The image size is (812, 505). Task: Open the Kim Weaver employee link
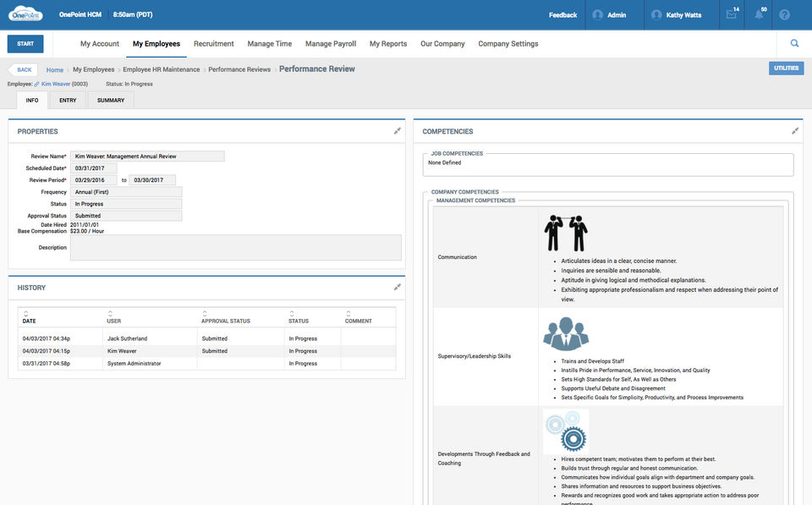tap(56, 84)
